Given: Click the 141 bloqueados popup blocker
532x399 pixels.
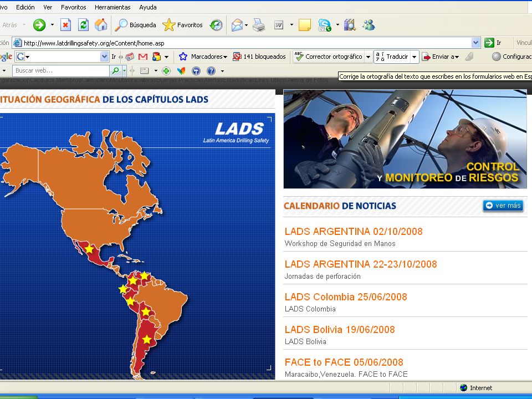Looking at the screenshot, I should coord(259,57).
